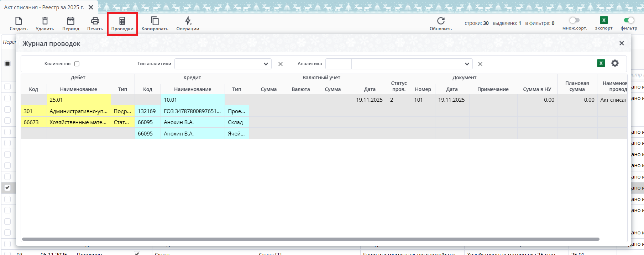Open the Операции lightning icon
The image size is (644, 255).
[x=188, y=21]
